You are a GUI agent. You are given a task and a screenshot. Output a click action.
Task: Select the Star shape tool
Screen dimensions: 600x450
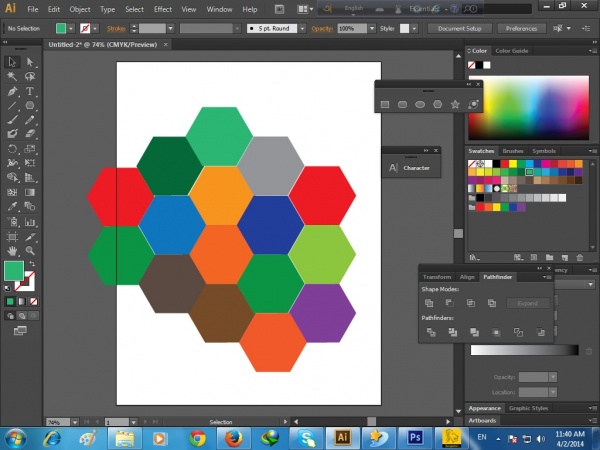[x=455, y=104]
